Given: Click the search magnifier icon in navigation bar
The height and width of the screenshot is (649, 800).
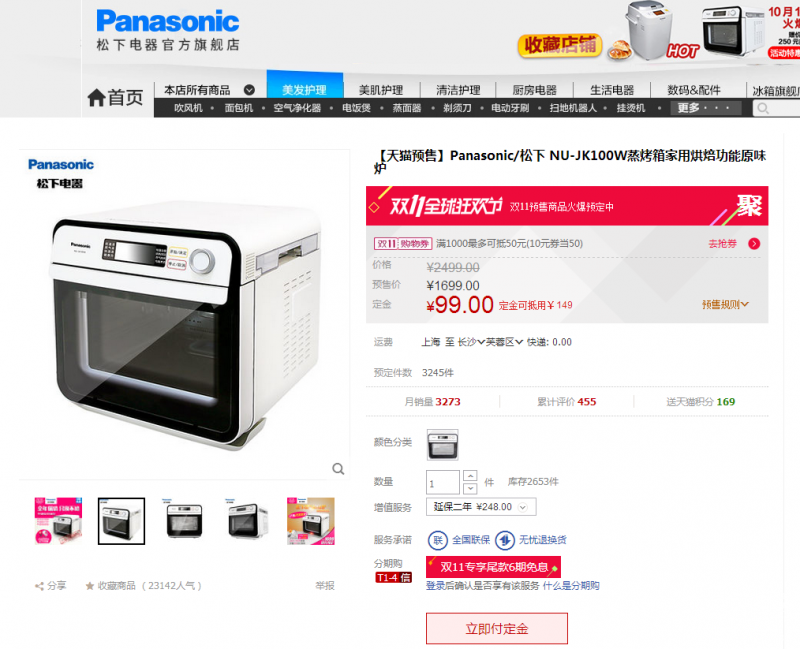Looking at the screenshot, I should (x=763, y=108).
